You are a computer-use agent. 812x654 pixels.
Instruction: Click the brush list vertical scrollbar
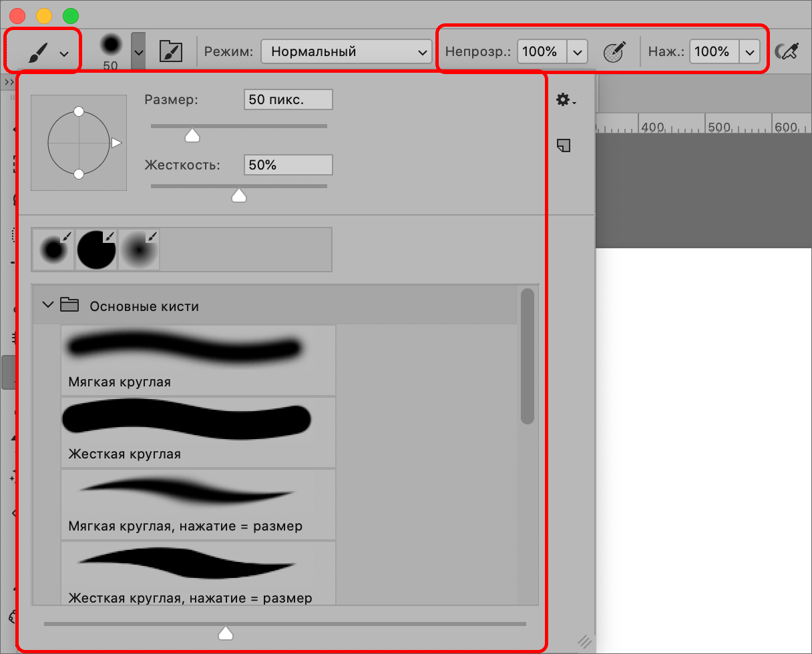pyautogui.click(x=528, y=356)
